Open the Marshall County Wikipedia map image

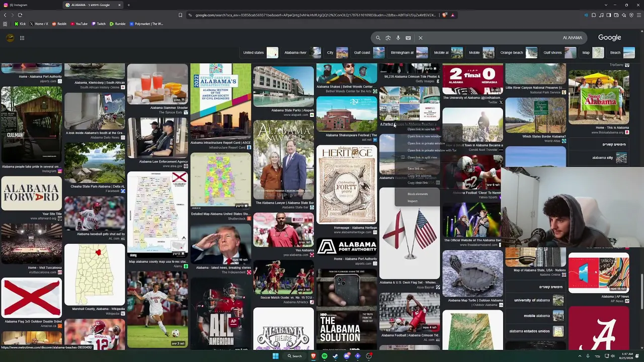click(x=95, y=275)
